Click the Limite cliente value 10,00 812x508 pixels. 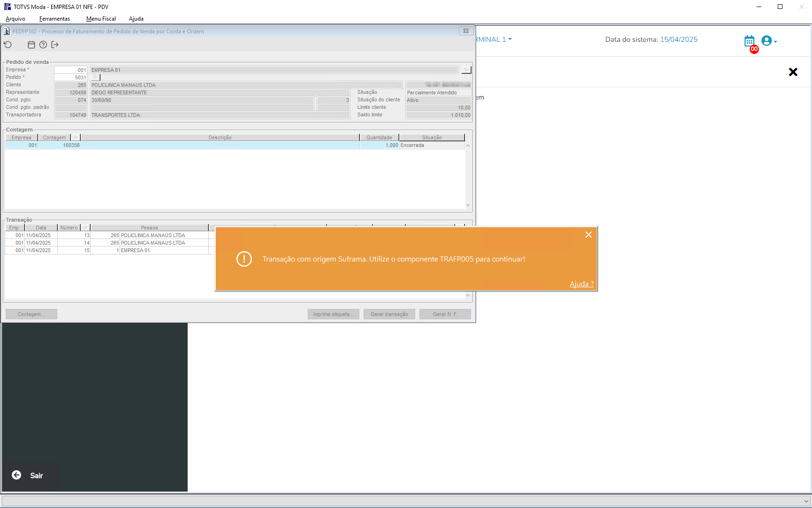438,108
